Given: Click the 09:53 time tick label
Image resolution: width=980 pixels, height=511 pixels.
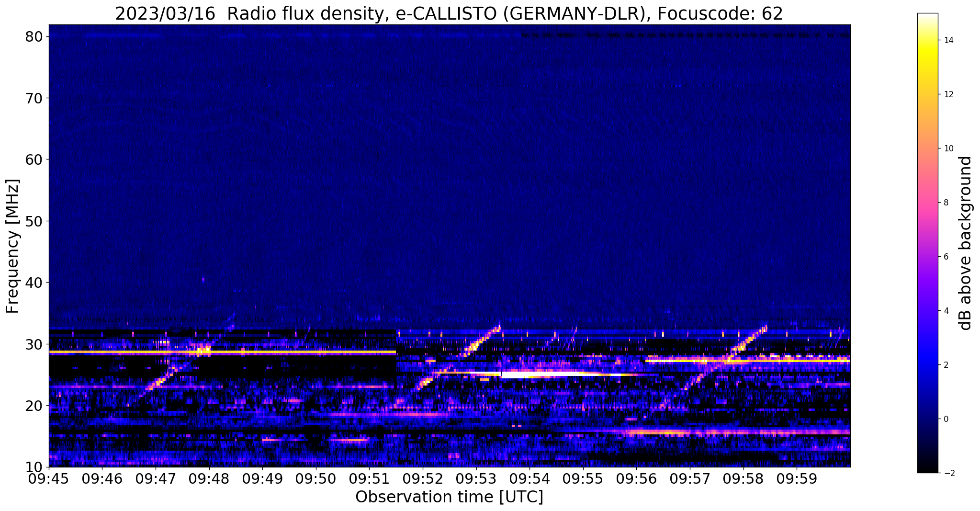Looking at the screenshot, I should pos(476,479).
